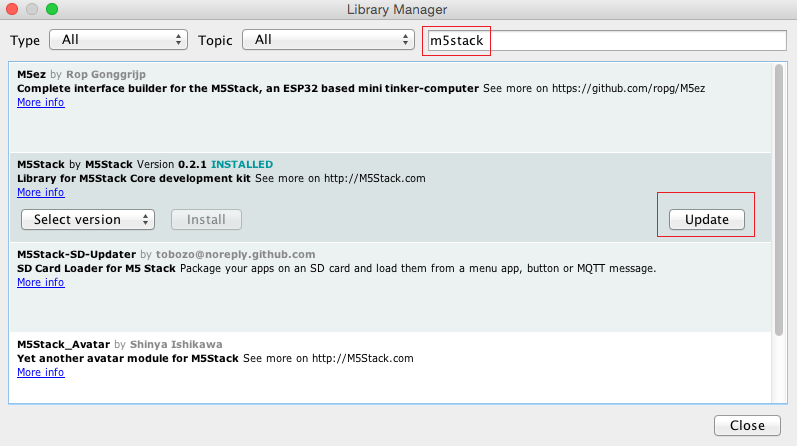
Task: Click author name Rop Gonggrijp
Action: point(106,74)
